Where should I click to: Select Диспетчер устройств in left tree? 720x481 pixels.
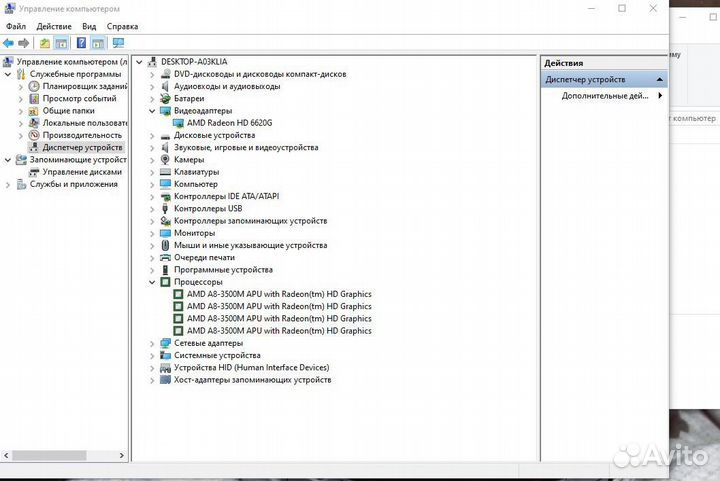pyautogui.click(x=83, y=147)
